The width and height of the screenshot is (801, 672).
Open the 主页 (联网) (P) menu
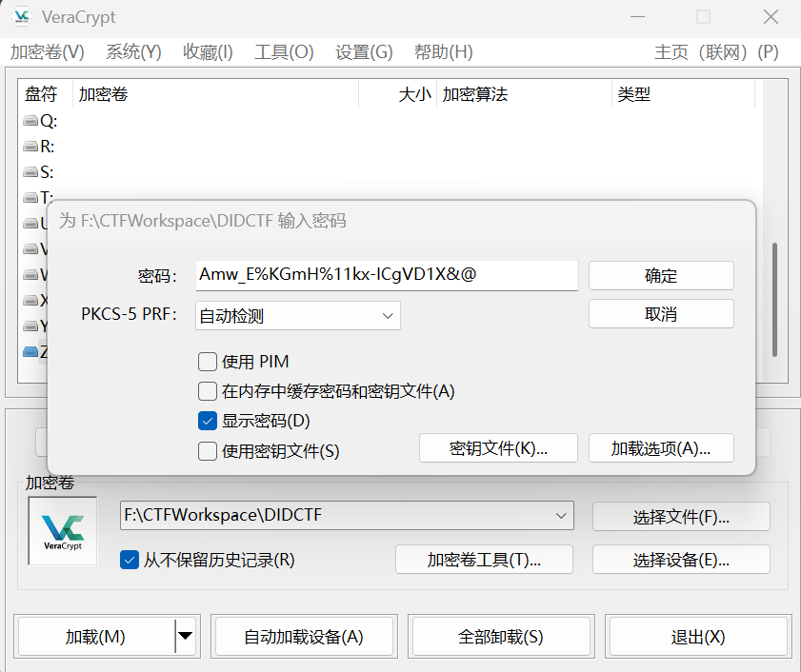(716, 52)
